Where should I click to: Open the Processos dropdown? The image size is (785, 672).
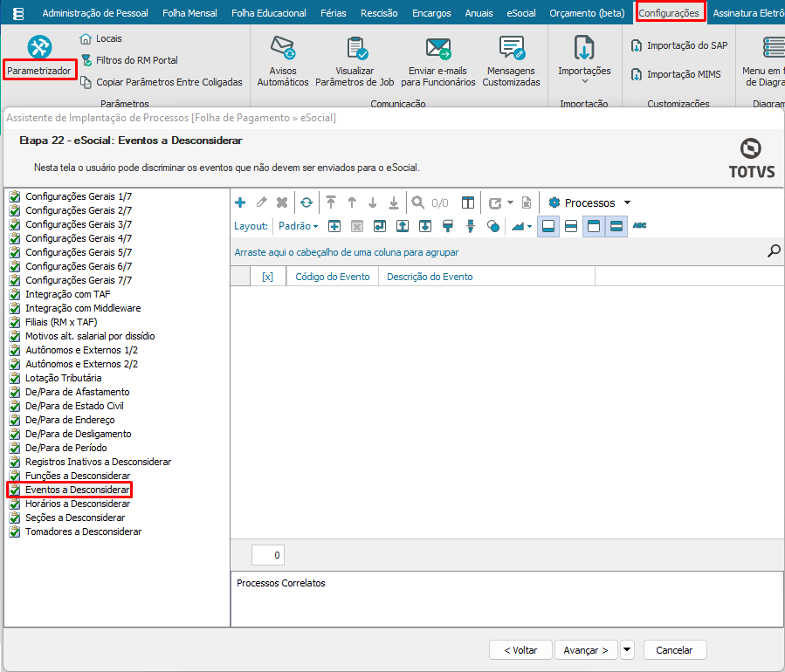point(589,202)
